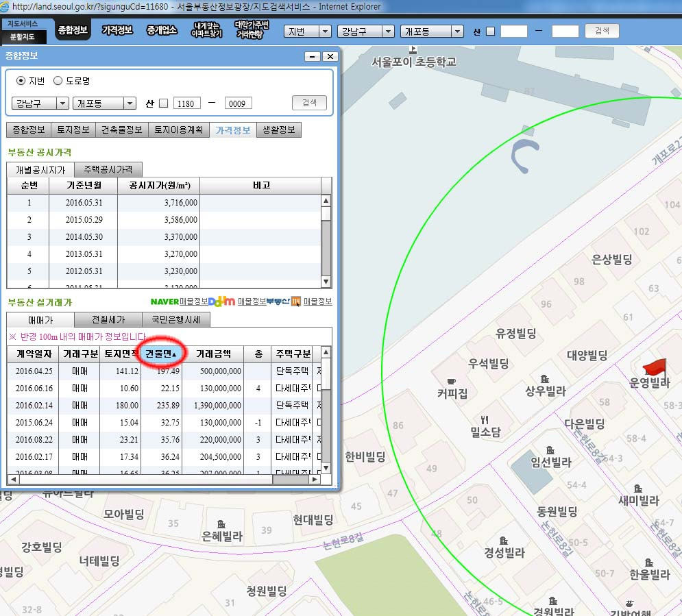Viewport: 682px width, 616px height.
Task: Toggle the 산 checkbox in the panel
Action: 164,103
